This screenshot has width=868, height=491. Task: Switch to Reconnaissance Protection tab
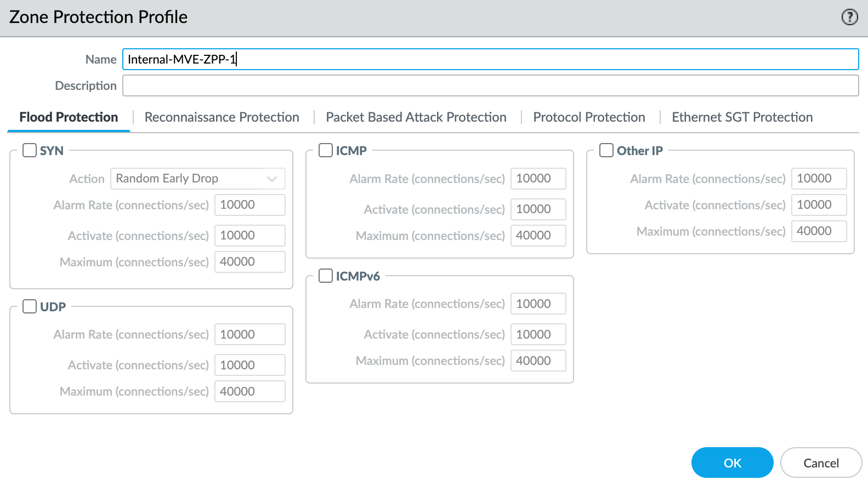coord(222,117)
